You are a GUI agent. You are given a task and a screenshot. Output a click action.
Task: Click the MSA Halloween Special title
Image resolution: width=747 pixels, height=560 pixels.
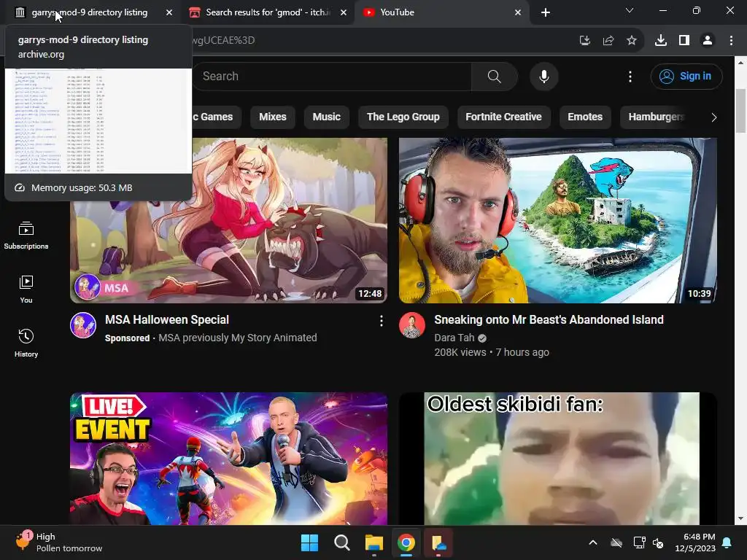point(167,320)
